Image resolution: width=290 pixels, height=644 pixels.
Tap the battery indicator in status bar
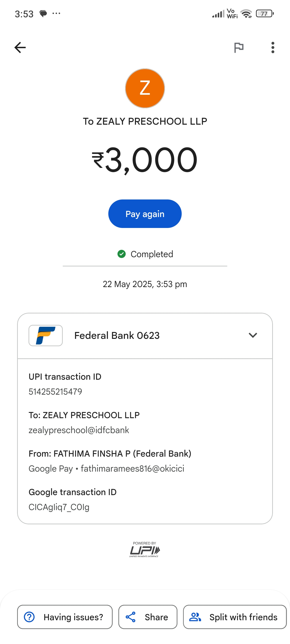(265, 14)
